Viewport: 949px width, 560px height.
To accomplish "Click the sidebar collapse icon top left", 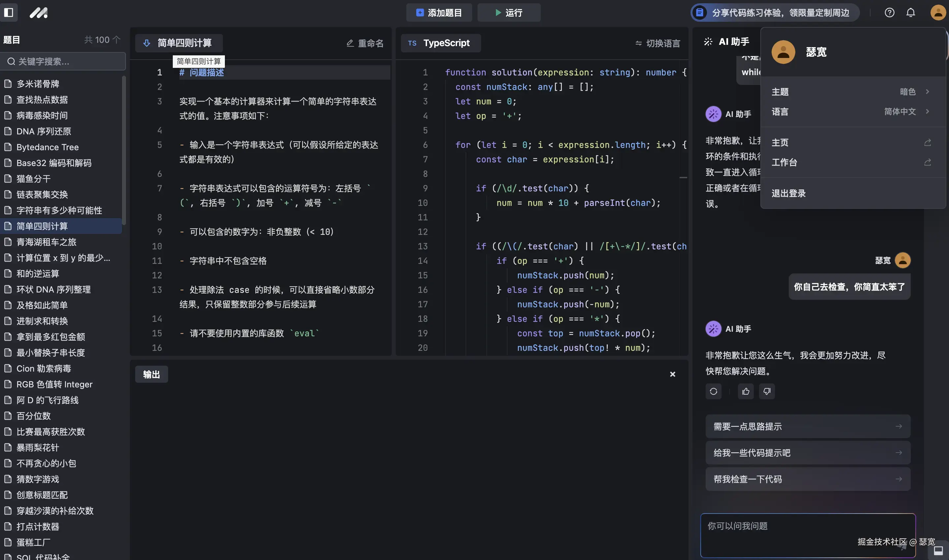I will coord(8,13).
